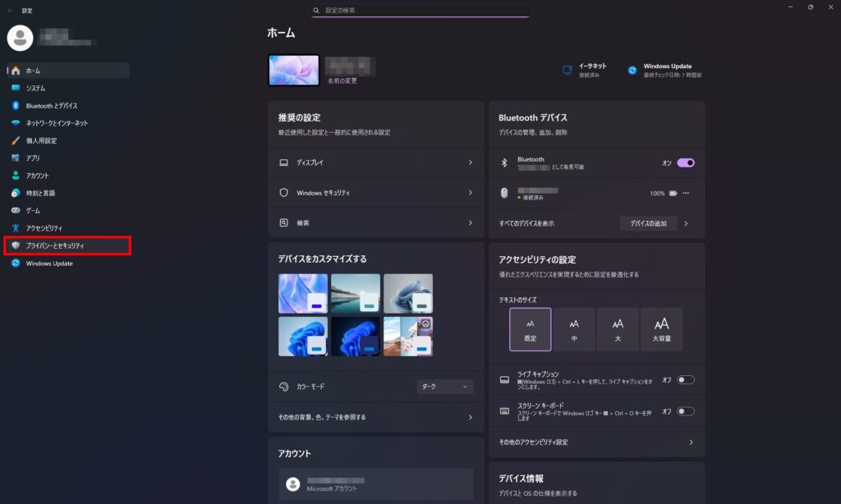Screen dimensions: 841x504
Task: Open the three-dot menu for connected mouse
Action: [686, 193]
